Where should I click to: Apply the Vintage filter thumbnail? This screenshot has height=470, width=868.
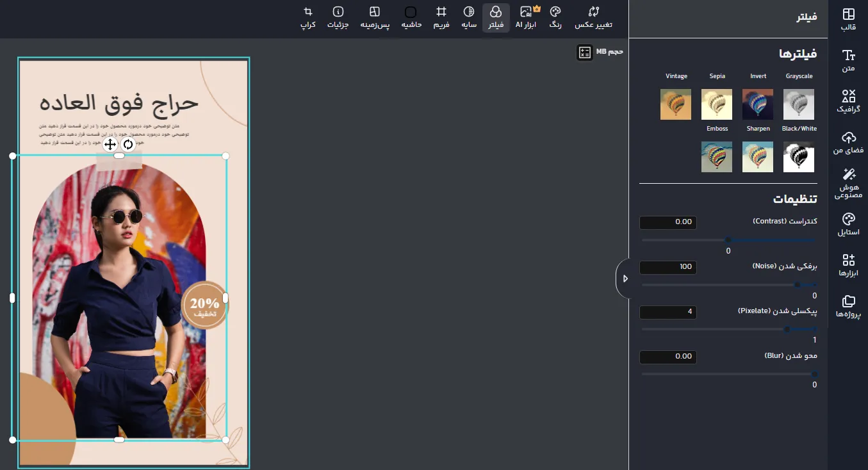click(676, 104)
